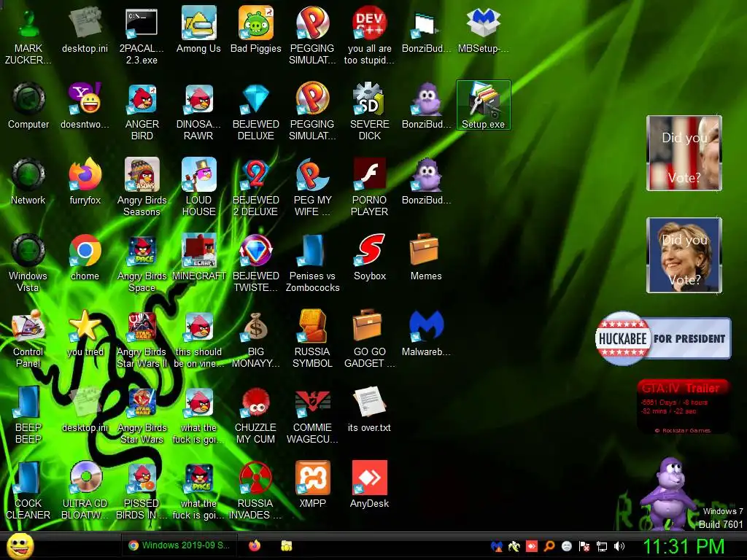The width and height of the screenshot is (747, 560).
Task: Open the DEV C++ you all are icon
Action: click(370, 35)
